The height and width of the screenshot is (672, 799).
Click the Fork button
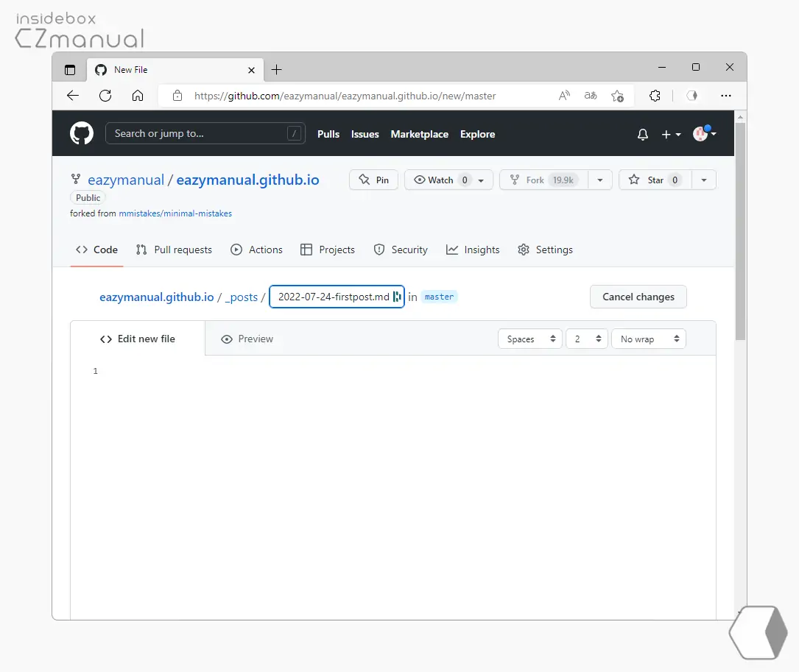pos(543,180)
